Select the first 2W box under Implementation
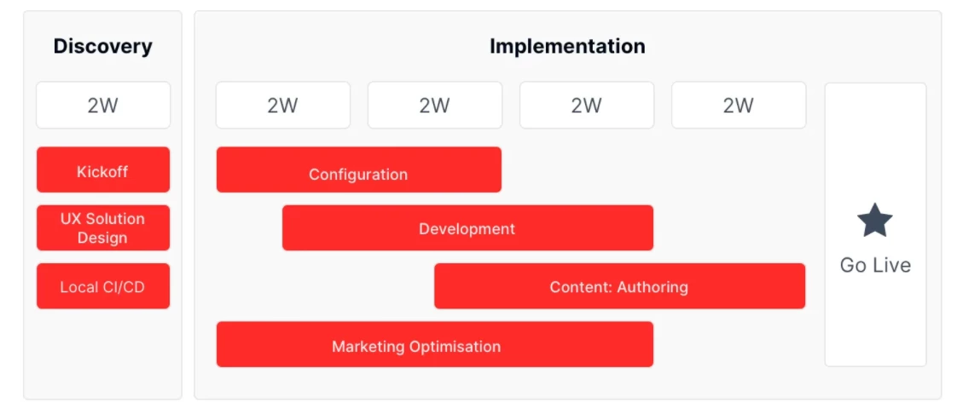 pyautogui.click(x=283, y=105)
